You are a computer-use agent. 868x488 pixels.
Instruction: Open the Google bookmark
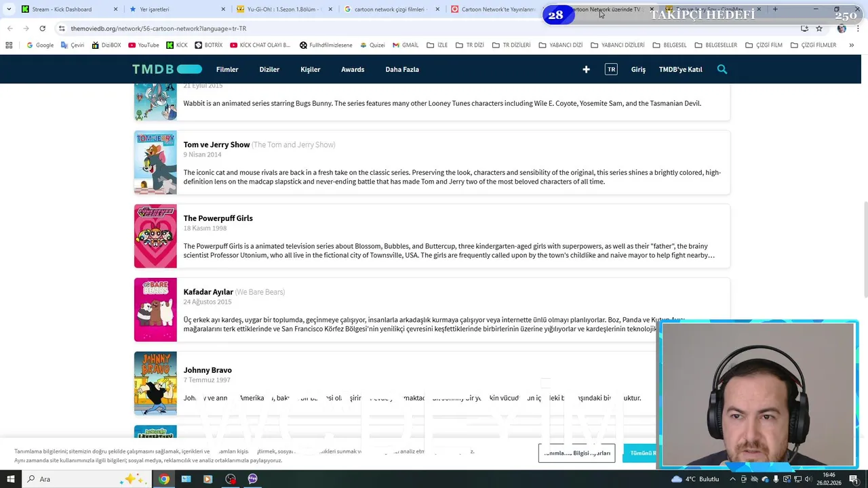40,45
